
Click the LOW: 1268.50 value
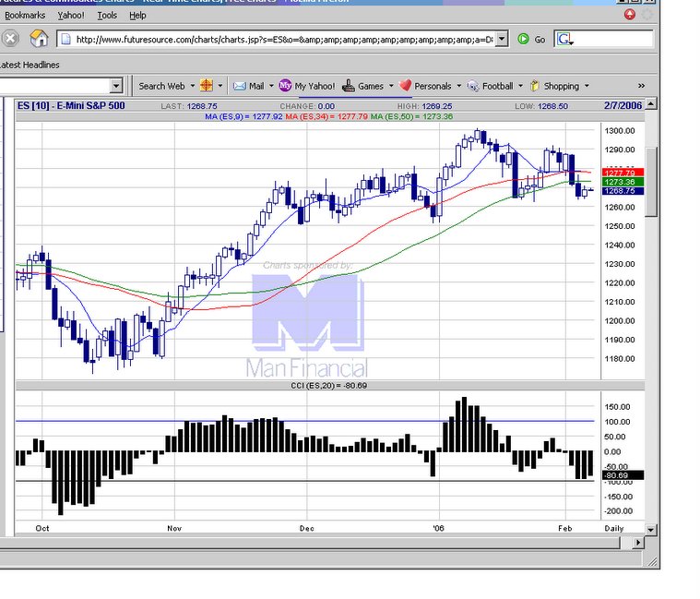pyautogui.click(x=541, y=106)
